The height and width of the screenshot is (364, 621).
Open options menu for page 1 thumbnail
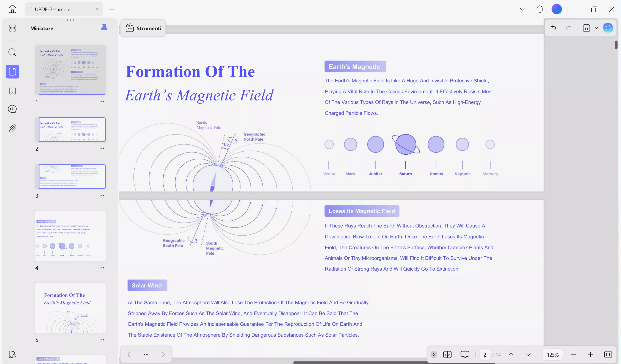pos(102,101)
